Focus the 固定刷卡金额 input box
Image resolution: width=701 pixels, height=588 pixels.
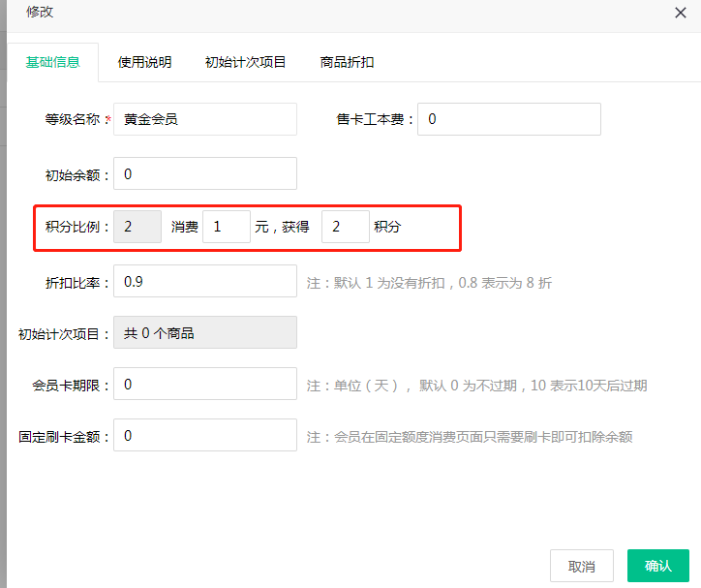pyautogui.click(x=204, y=436)
